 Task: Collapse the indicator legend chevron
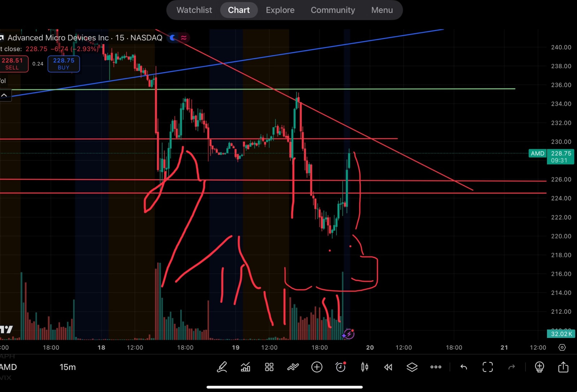(x=4, y=95)
